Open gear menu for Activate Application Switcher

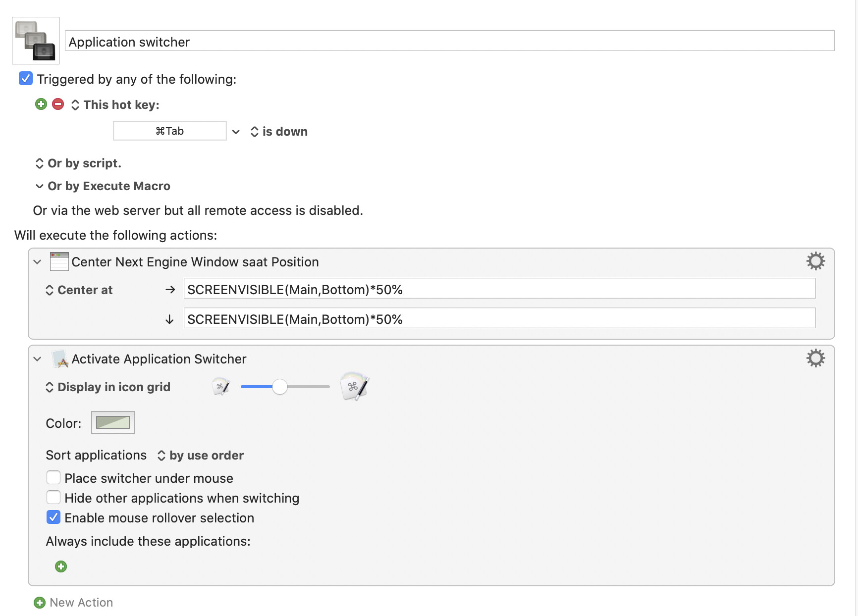815,358
